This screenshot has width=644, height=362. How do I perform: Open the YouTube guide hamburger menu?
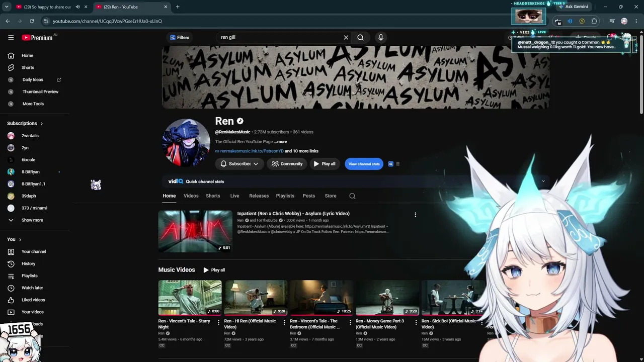click(11, 37)
